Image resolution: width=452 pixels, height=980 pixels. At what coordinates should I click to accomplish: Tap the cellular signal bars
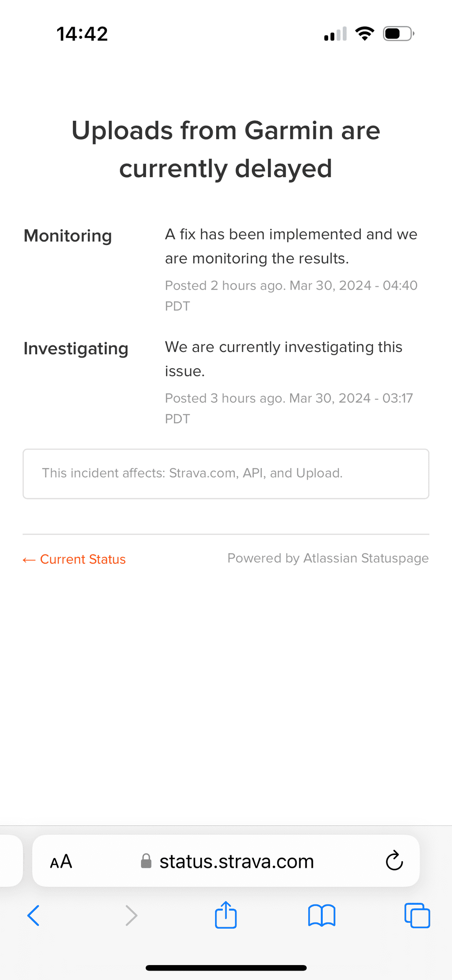coord(335,34)
